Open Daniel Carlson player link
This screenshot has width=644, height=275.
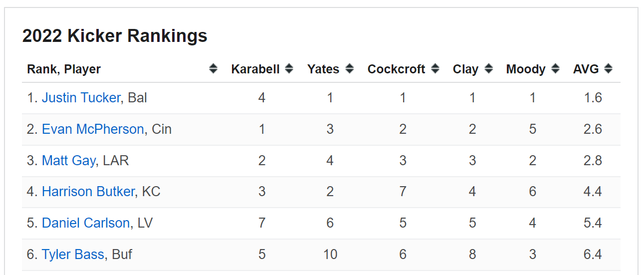(x=86, y=223)
